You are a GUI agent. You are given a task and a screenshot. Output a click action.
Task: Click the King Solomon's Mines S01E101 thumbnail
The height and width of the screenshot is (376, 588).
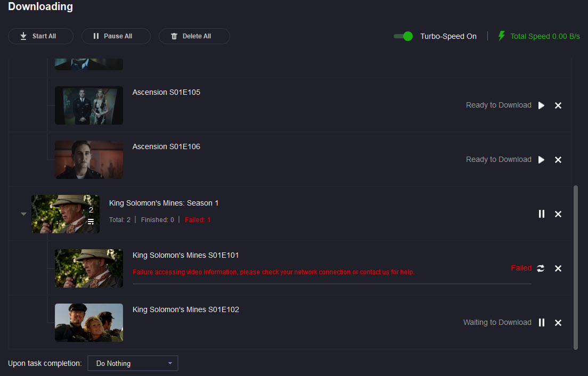click(89, 268)
